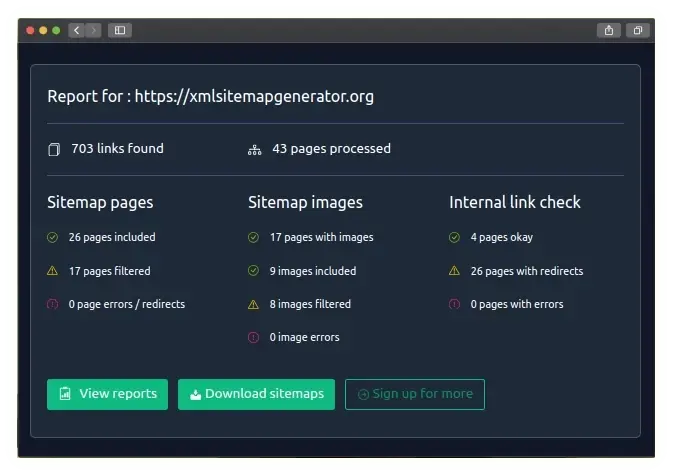Click the green maximize window button
Screen dimensions: 673x476
pyautogui.click(x=56, y=30)
